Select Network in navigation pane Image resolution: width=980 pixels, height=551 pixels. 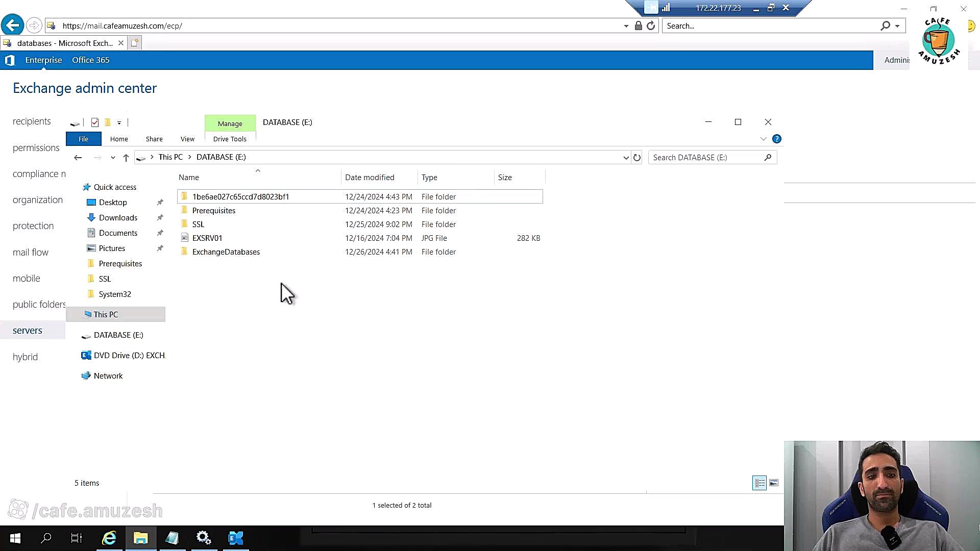tap(108, 376)
